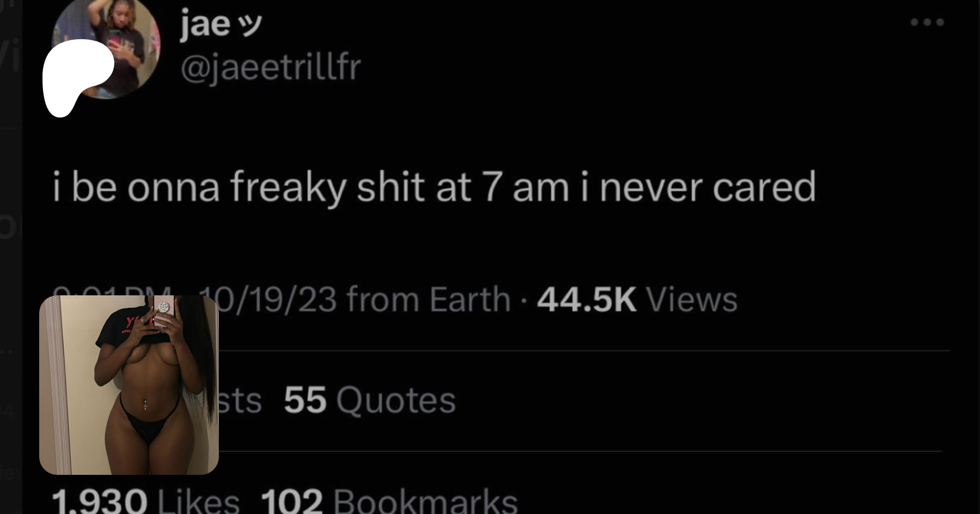
Task: Open the display name jae
Action: coord(205,24)
